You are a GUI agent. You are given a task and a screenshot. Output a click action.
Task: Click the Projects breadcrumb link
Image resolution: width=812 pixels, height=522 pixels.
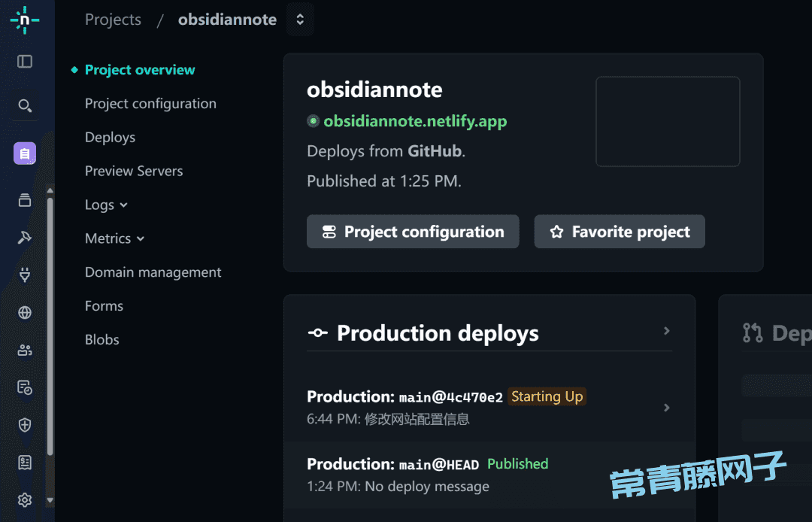coord(113,20)
